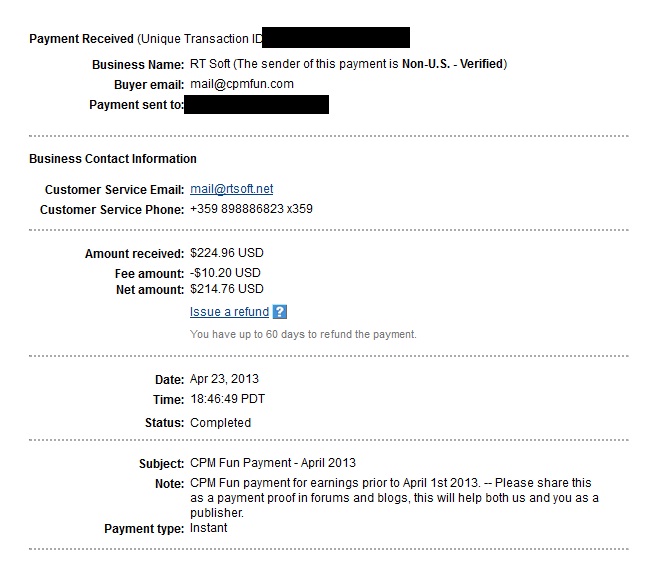
Task: Click the Apr 23, 2013 date value
Action: 224,379
